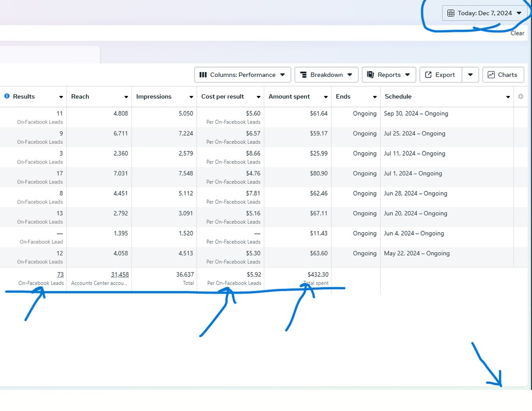532x411 pixels.
Task: Open the Results column header arrow
Action: pyautogui.click(x=61, y=97)
